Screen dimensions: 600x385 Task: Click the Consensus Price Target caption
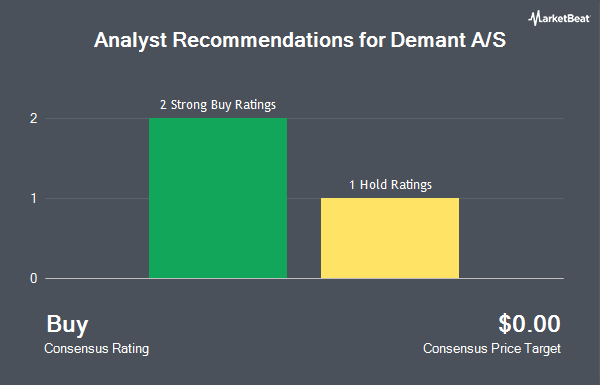(x=492, y=349)
